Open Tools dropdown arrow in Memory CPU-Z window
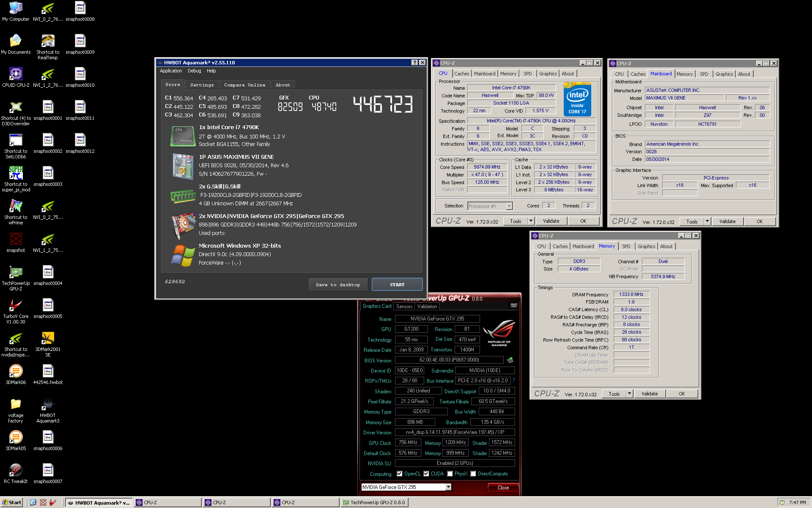The height and width of the screenshot is (508, 812). 629,394
